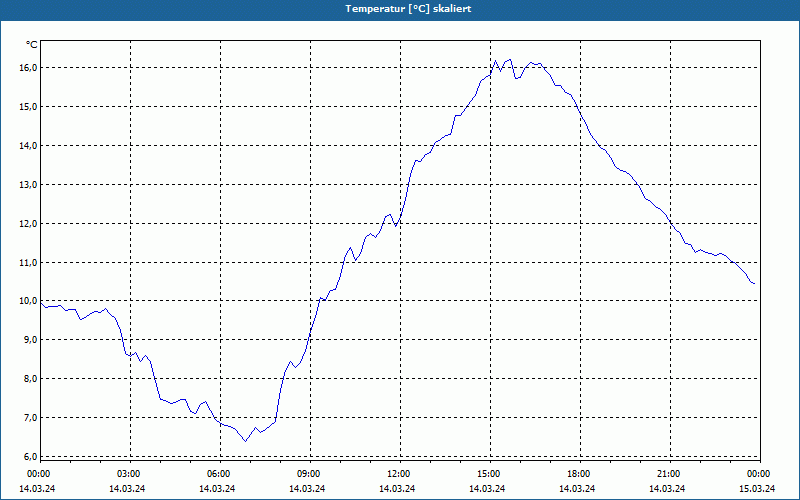The height and width of the screenshot is (500, 800).
Task: Click the 14.03.24 date below 18:00
Action: point(577,488)
